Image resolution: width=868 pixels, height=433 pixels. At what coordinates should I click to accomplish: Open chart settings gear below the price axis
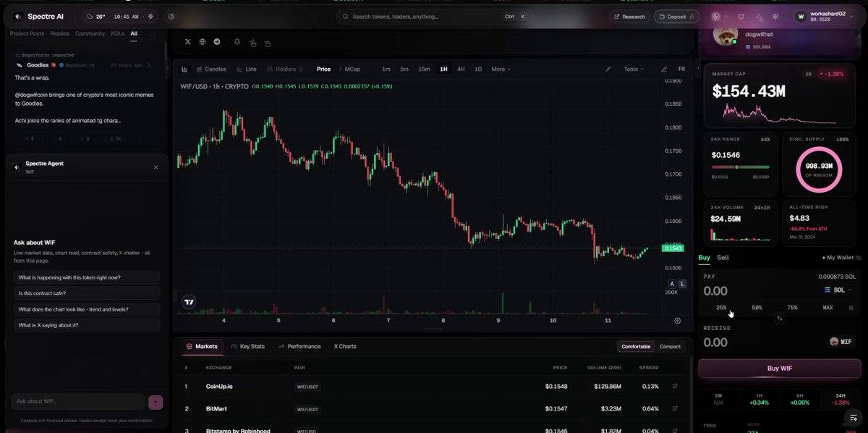[677, 320]
